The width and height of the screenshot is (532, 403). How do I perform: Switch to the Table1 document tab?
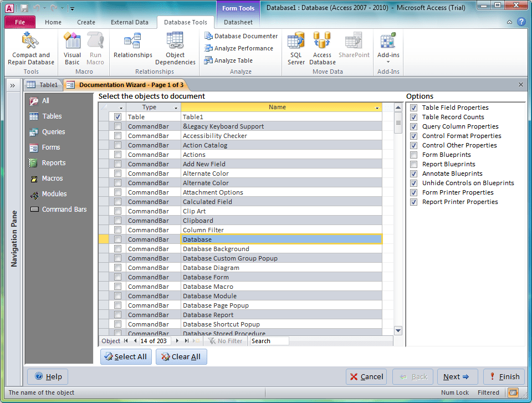(x=43, y=85)
